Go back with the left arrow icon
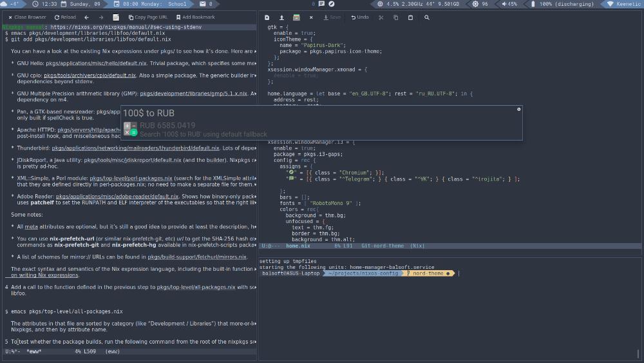644x363 pixels. point(87,17)
